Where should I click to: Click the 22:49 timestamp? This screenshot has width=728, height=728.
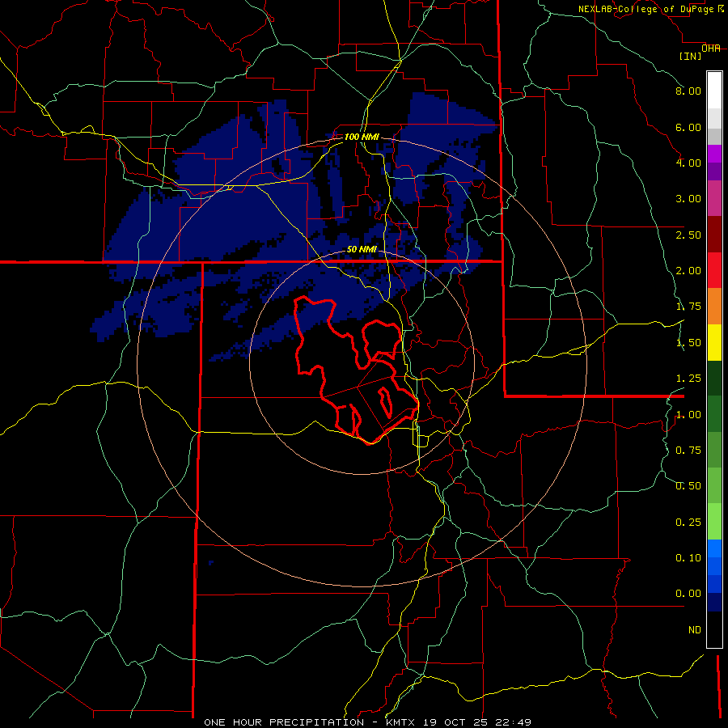512,722
